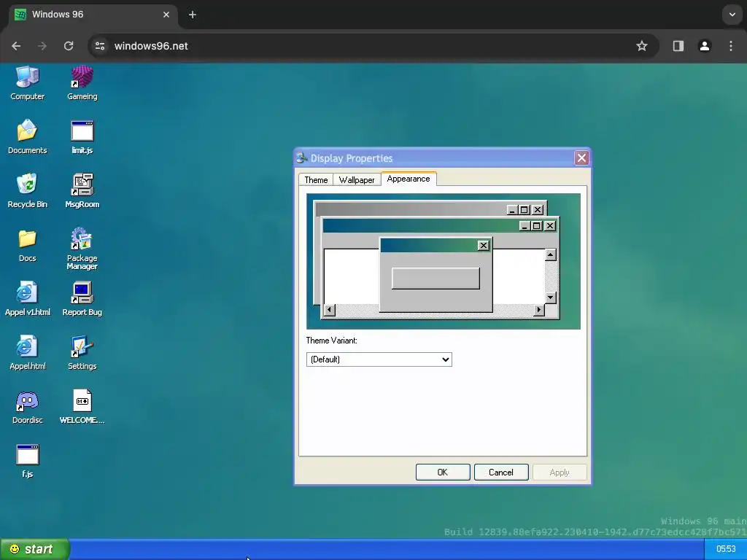
Task: Open the browser side panel icon
Action: point(678,46)
